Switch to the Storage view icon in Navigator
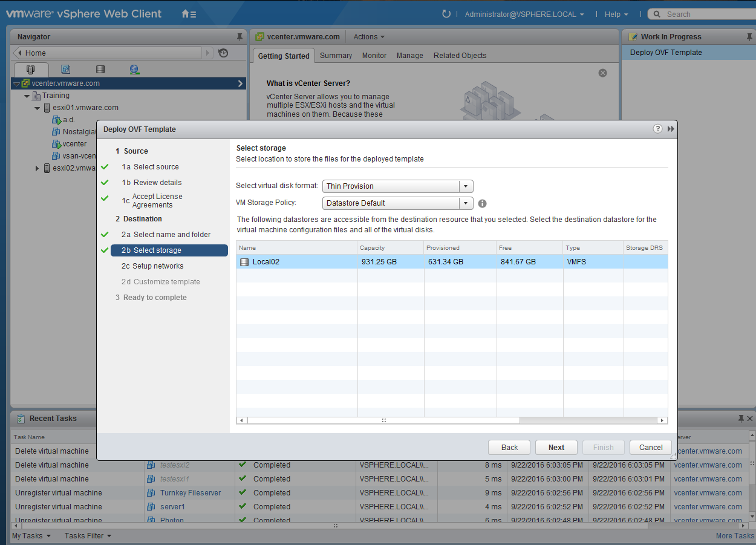Screen dimensions: 756x545 pyautogui.click(x=100, y=69)
